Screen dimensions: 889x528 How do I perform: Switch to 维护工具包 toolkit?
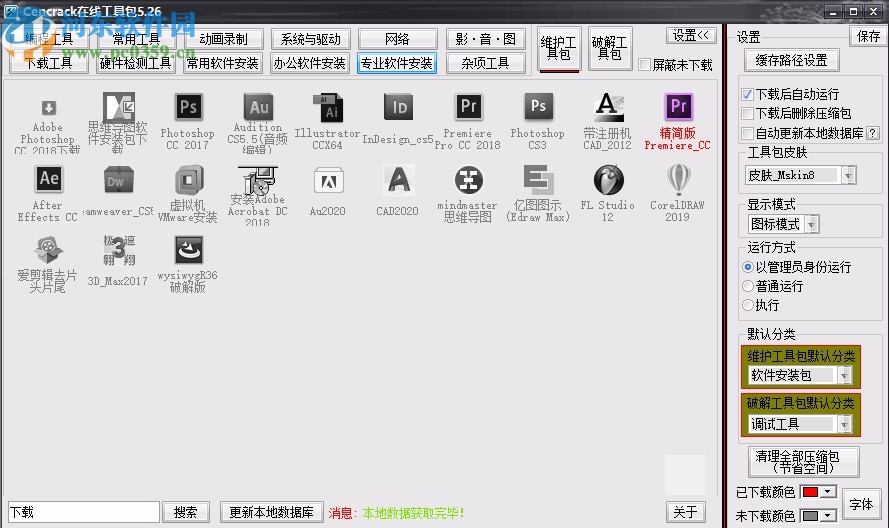pos(558,49)
